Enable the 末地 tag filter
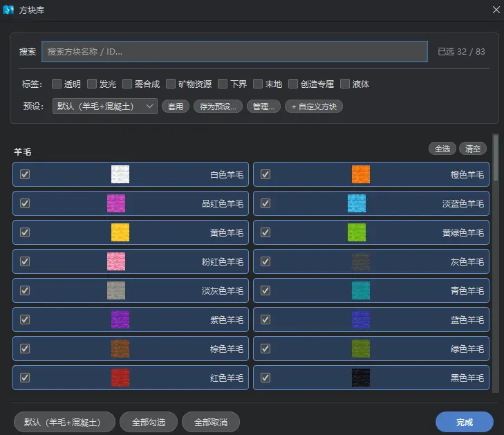The image size is (504, 435). click(258, 84)
